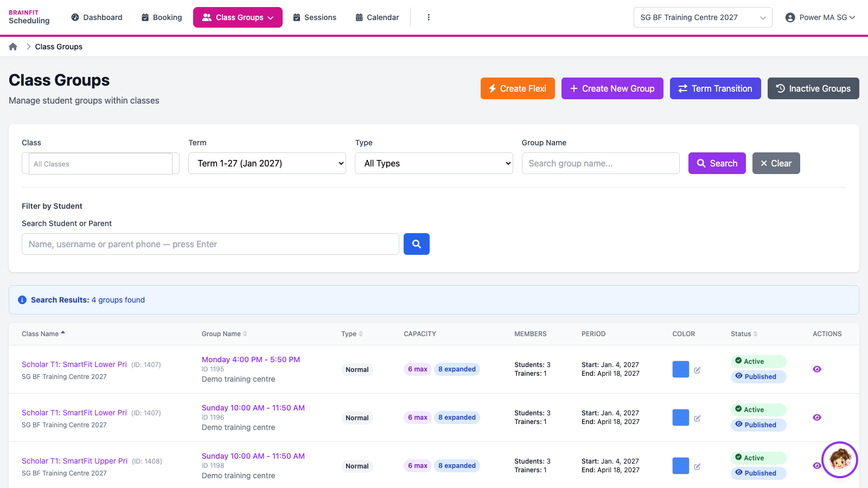Click the blue student search magnifier button
Screen dimensions: 868x488
417,244
